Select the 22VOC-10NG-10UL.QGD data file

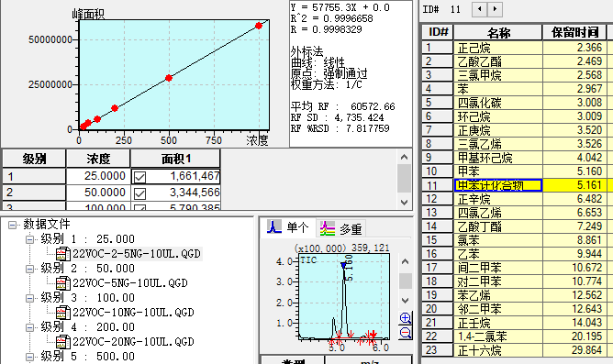tap(133, 313)
